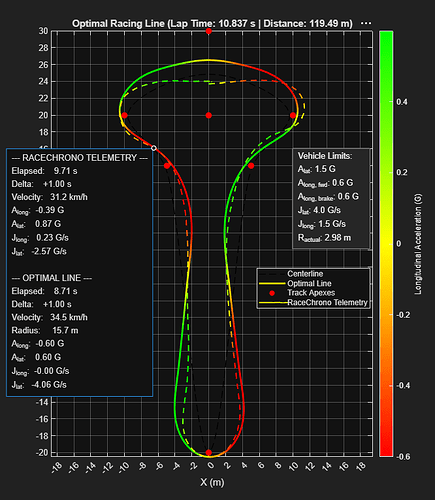Click the Vehicle Limits heading
This screenshot has height=500, width=435.
325,156
